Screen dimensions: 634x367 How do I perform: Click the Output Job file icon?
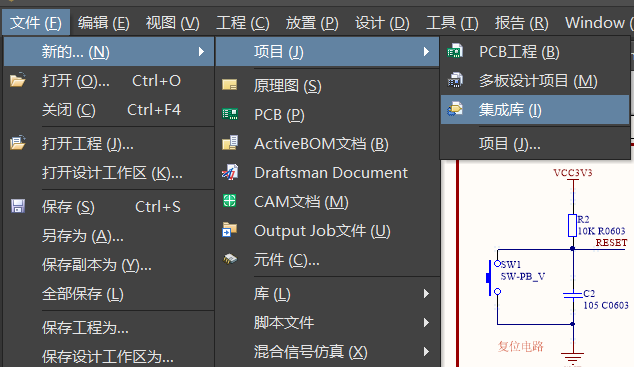click(229, 230)
